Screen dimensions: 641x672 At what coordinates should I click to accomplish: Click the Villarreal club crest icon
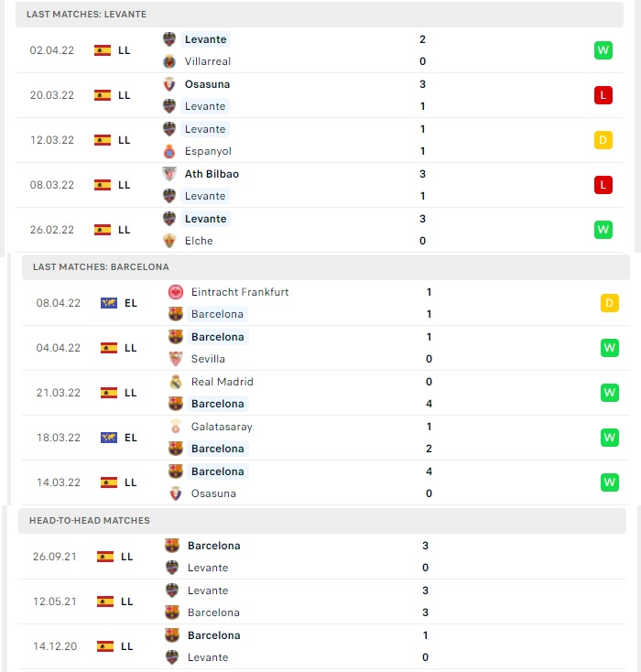[x=169, y=61]
